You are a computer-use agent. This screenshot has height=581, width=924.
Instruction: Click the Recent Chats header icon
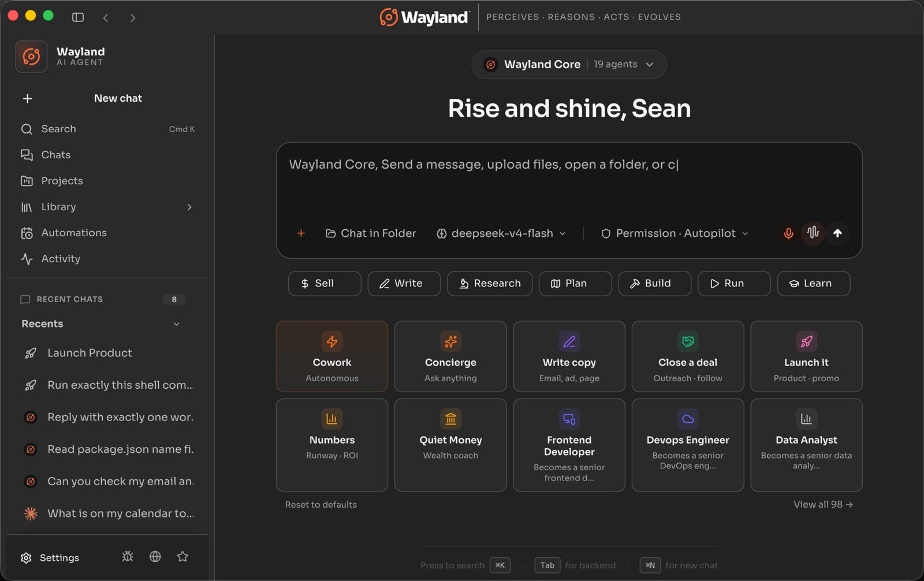pyautogui.click(x=25, y=300)
